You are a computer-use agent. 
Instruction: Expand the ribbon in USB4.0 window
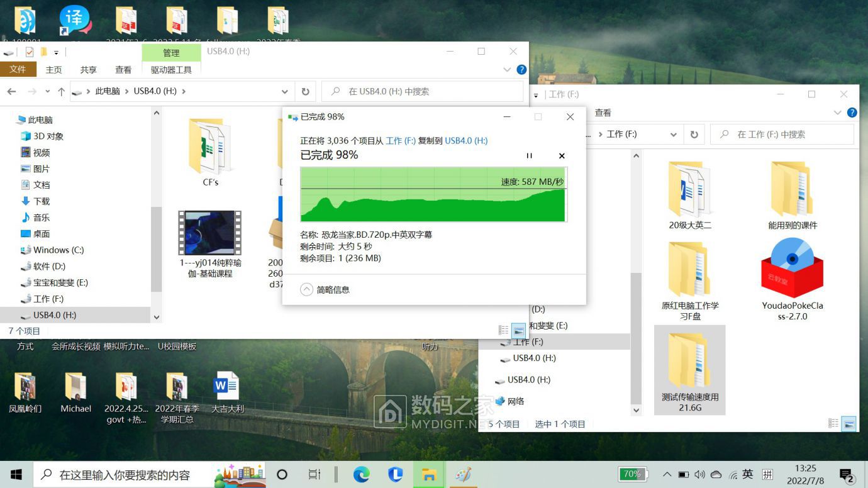[x=508, y=70]
